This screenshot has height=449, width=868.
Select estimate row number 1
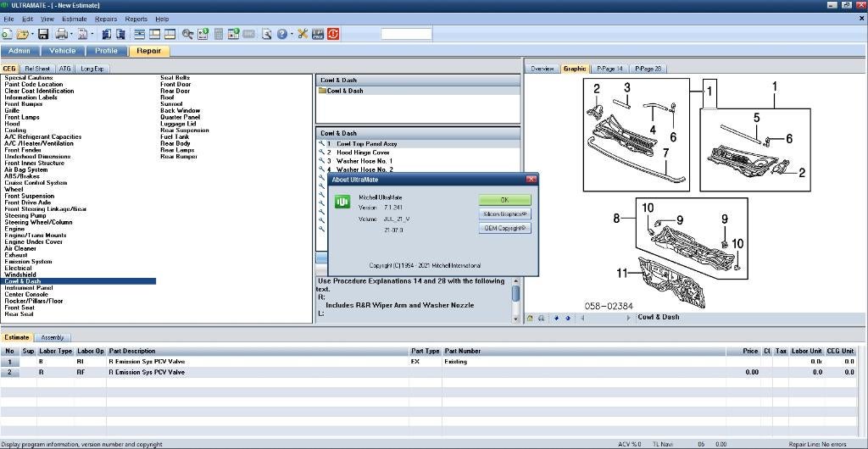pos(9,362)
